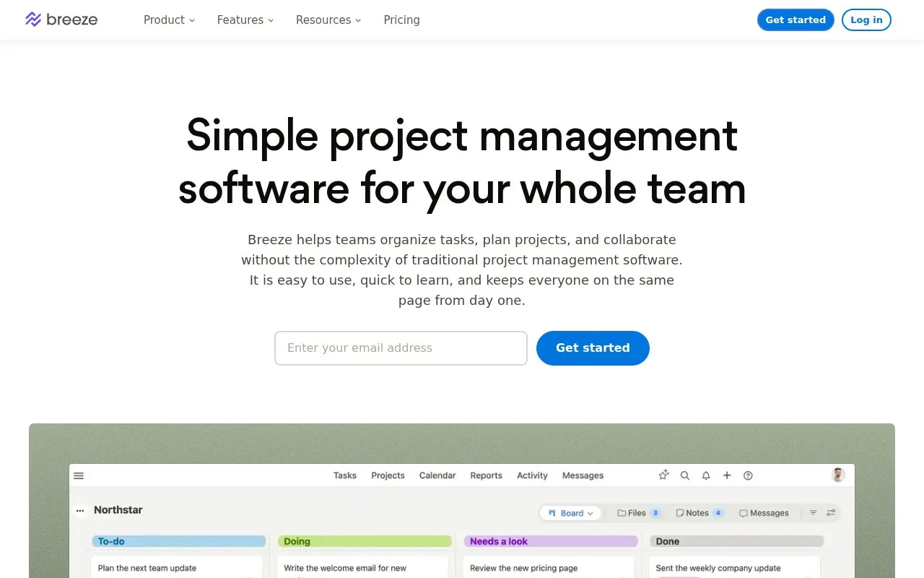This screenshot has width=924, height=578.
Task: Open the Board view dropdown
Action: click(571, 513)
